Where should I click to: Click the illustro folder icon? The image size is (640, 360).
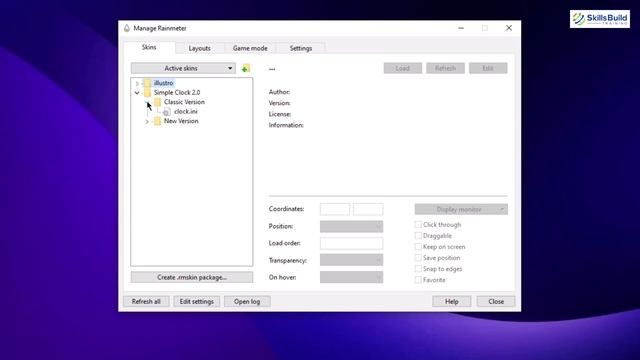coord(147,83)
